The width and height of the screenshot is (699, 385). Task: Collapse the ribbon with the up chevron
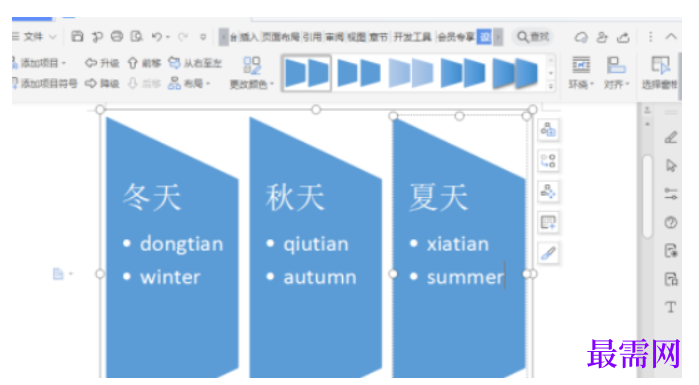671,37
